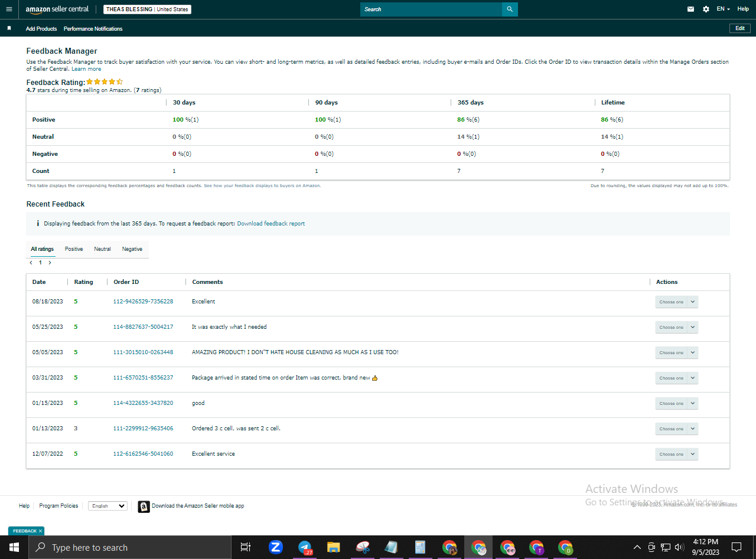Screen dimensions: 756x559
Task: Click the comment 'Excellent service'
Action: pos(213,454)
